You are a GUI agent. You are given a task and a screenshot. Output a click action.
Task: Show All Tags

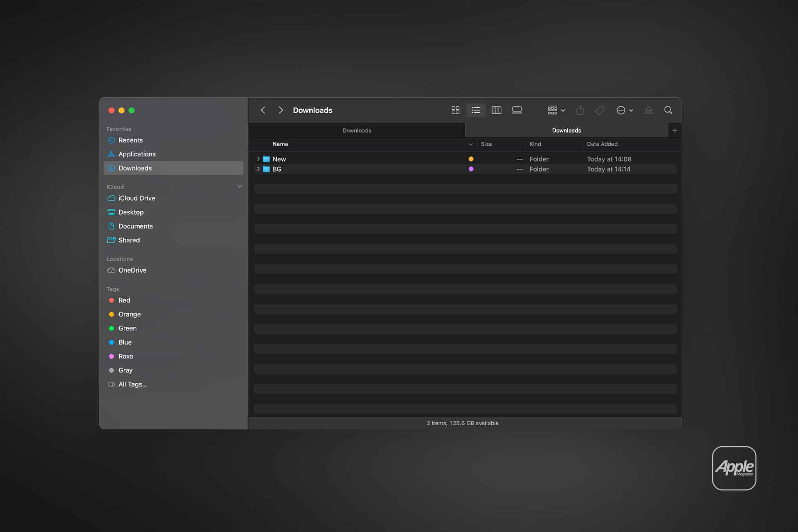point(173,384)
